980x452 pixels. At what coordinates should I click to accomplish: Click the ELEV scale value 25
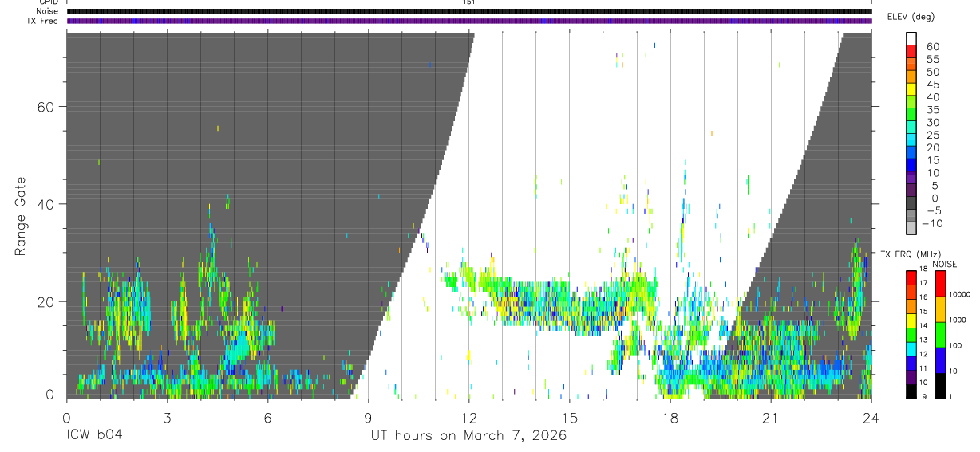click(932, 136)
